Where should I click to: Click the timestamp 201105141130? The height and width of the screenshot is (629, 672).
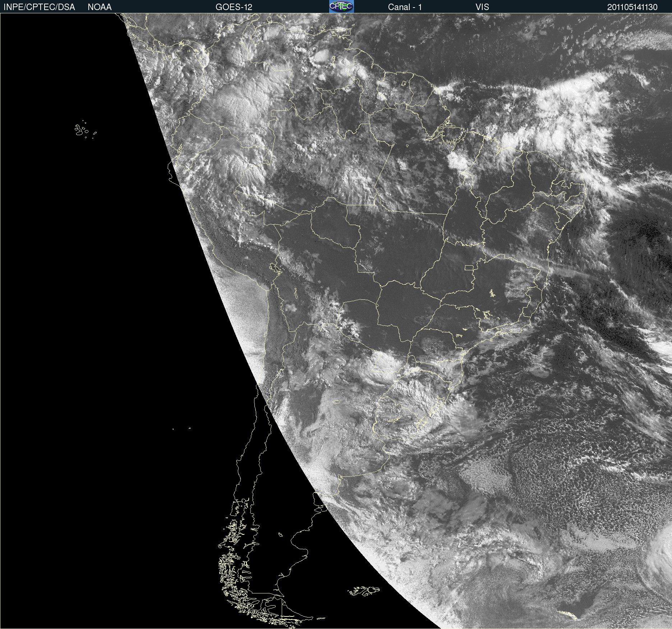point(632,7)
